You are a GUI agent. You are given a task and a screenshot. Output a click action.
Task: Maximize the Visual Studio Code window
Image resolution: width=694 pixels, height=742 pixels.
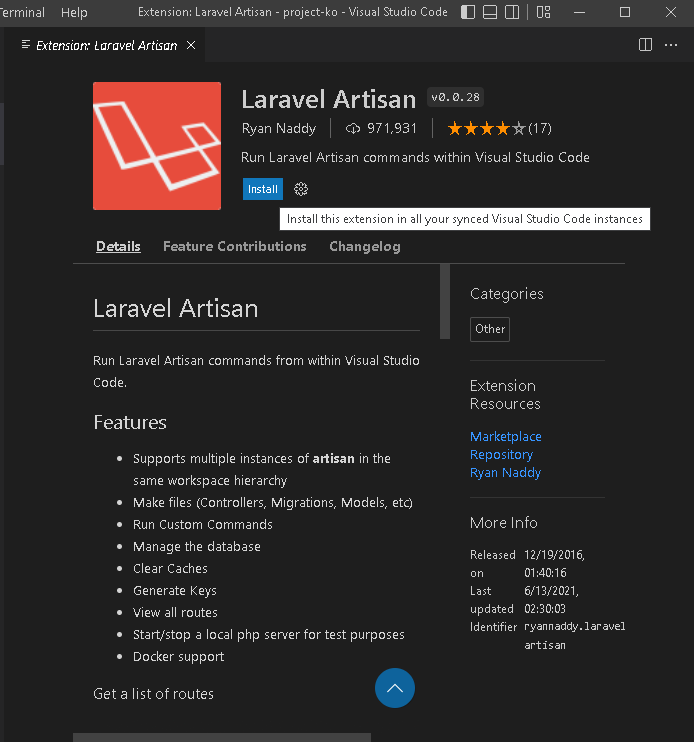(x=625, y=12)
